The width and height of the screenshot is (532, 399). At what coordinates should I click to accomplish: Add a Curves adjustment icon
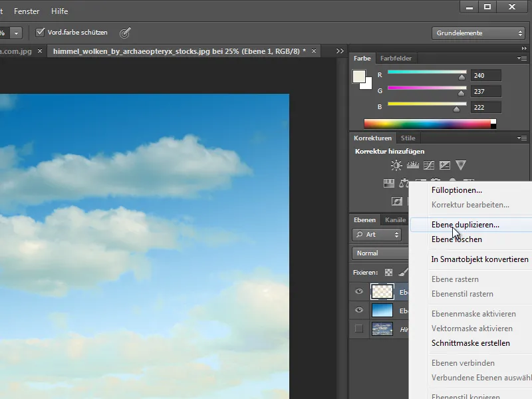tap(429, 165)
